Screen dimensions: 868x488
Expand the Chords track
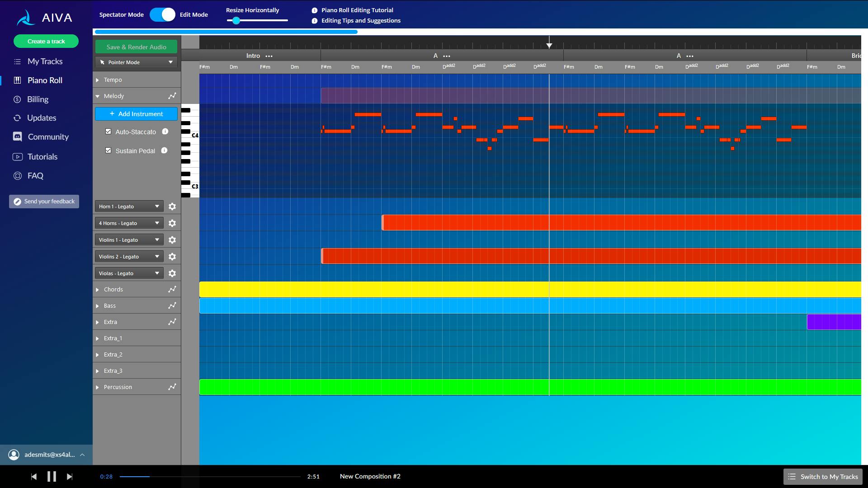tap(97, 290)
